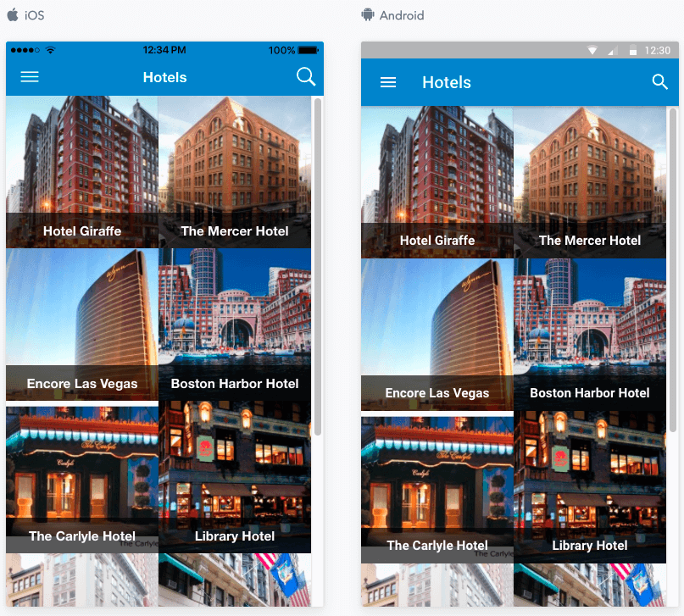Open the hamburger menu in iOS app
The image size is (684, 616).
pos(30,77)
